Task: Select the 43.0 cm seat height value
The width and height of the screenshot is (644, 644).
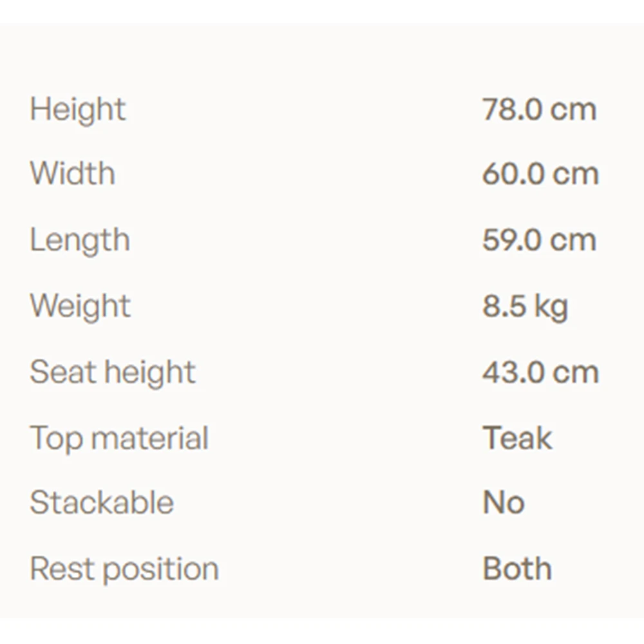Action: coord(540,372)
